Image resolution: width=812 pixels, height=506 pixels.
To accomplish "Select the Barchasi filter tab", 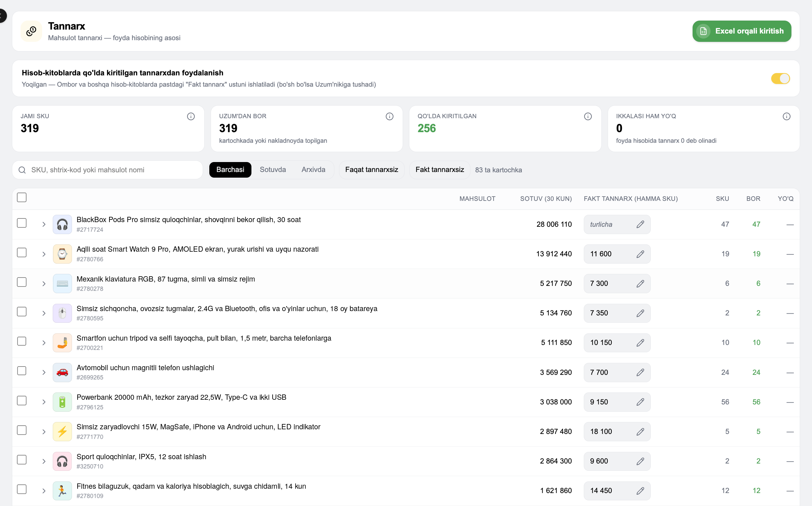I will (x=230, y=170).
